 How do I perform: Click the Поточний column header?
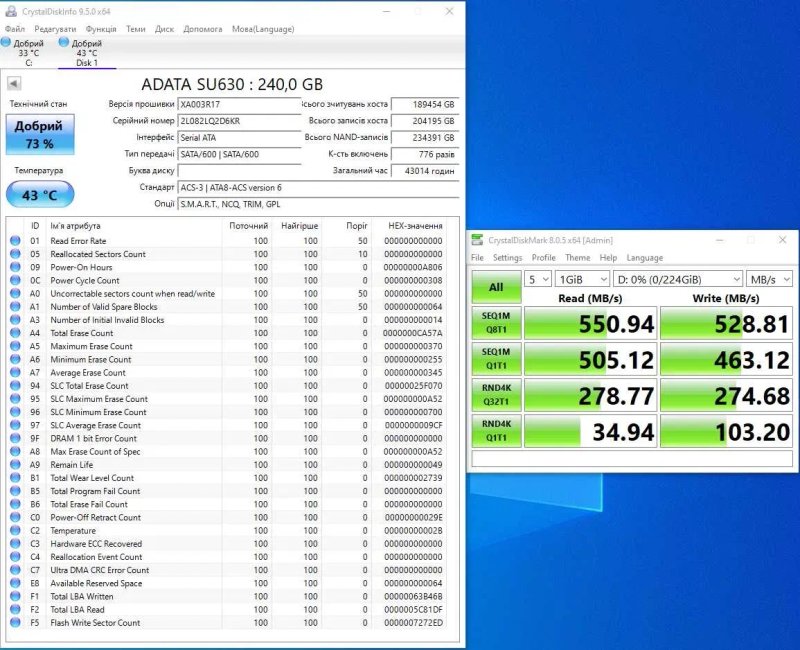click(248, 226)
